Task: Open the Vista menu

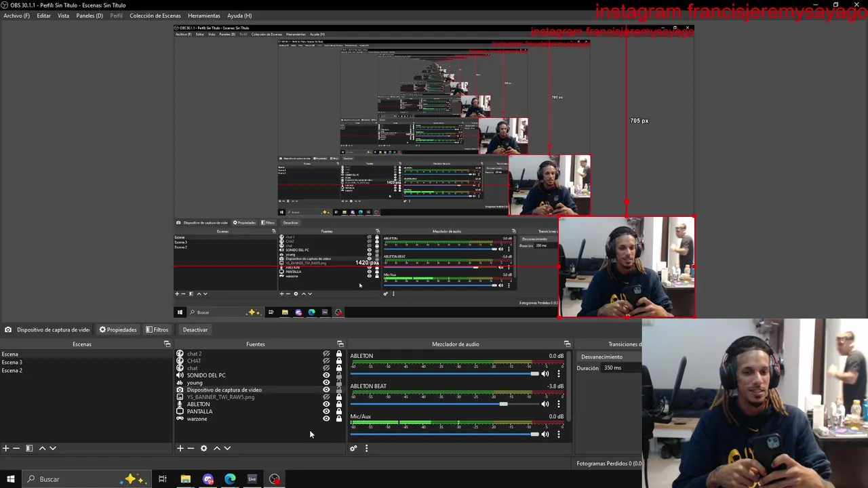Action: pos(63,16)
